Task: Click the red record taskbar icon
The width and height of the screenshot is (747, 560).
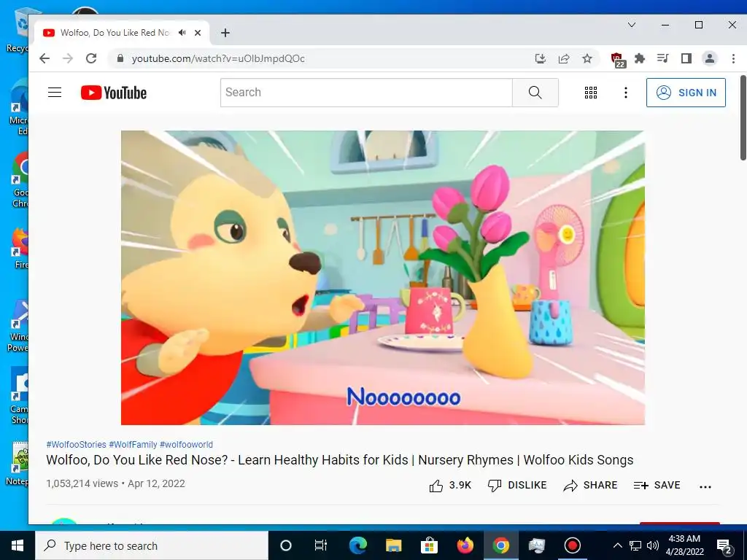Action: pos(572,545)
